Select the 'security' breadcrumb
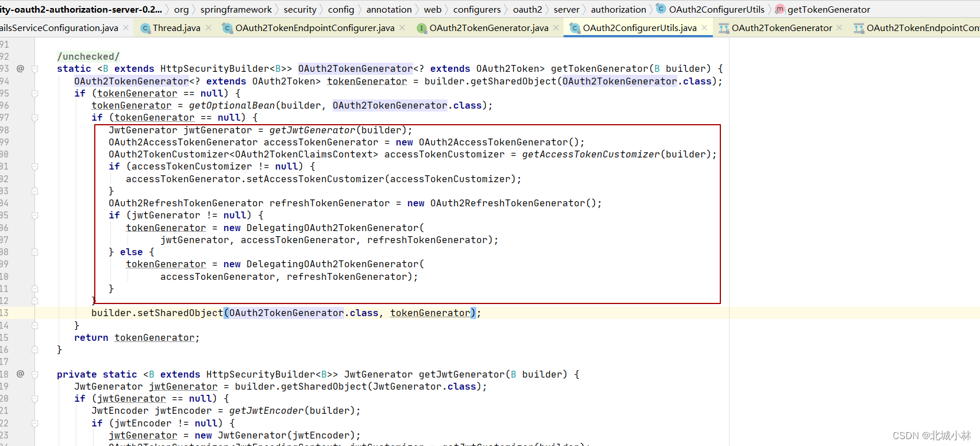 pos(300,9)
